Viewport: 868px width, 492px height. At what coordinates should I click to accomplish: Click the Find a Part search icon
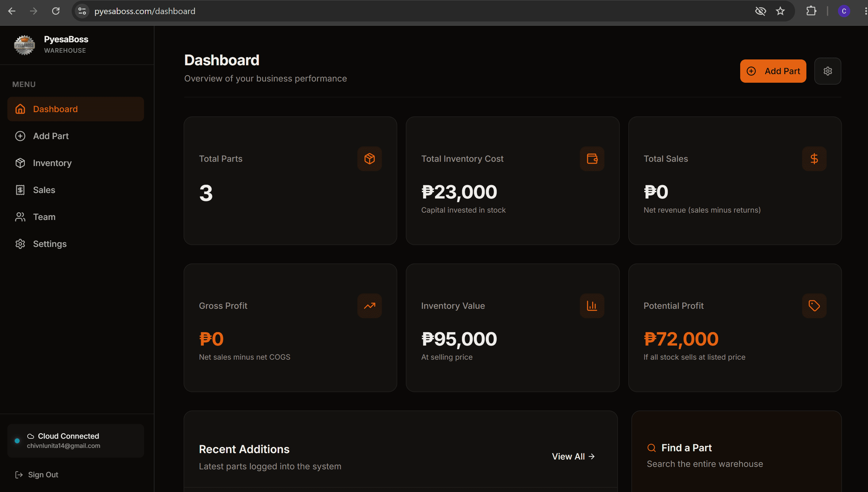point(651,448)
